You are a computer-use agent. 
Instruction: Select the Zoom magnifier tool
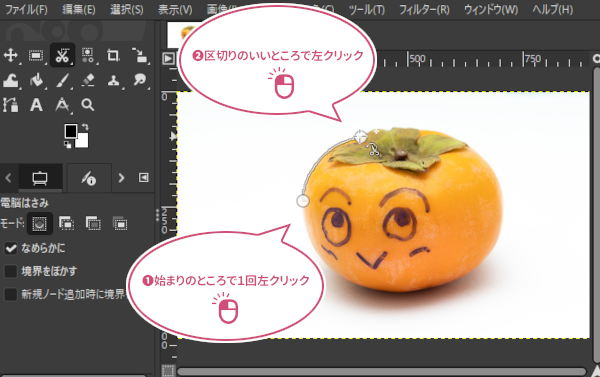click(x=88, y=105)
